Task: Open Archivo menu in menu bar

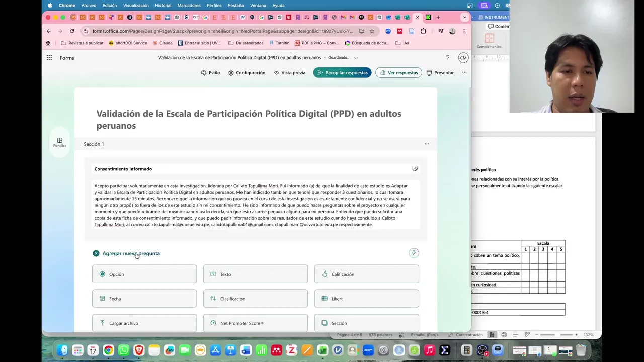Action: tap(89, 5)
